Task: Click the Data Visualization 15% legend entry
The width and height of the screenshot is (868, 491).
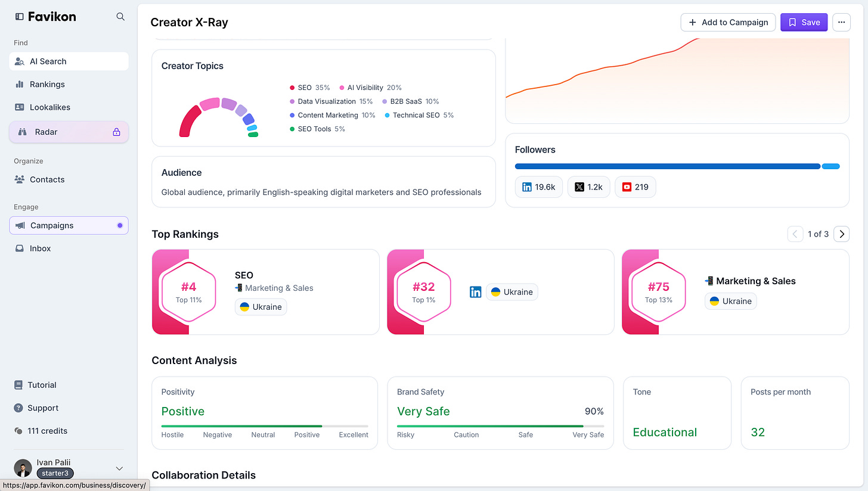Action: 331,101
